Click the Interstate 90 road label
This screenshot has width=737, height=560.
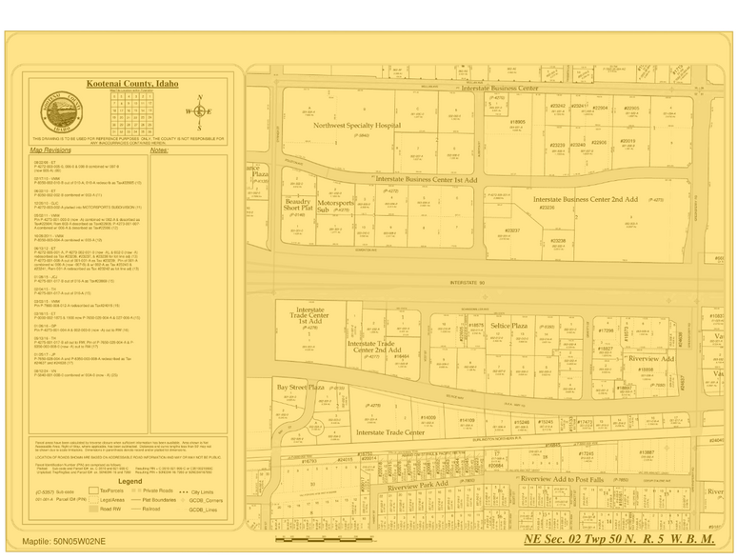pos(468,283)
